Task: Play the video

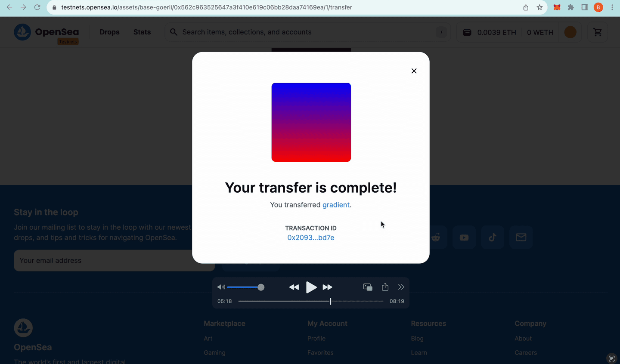Action: pyautogui.click(x=311, y=287)
